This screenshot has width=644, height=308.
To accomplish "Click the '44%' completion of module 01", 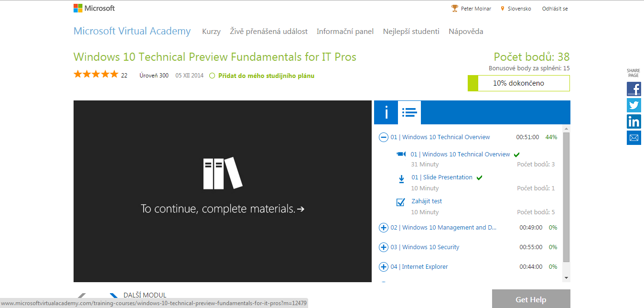I will [x=551, y=137].
